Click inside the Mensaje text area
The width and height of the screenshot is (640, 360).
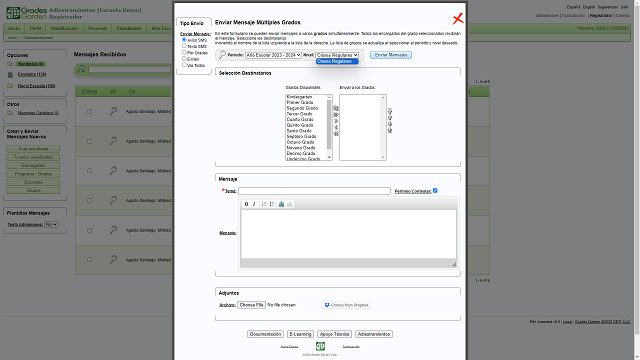point(349,234)
